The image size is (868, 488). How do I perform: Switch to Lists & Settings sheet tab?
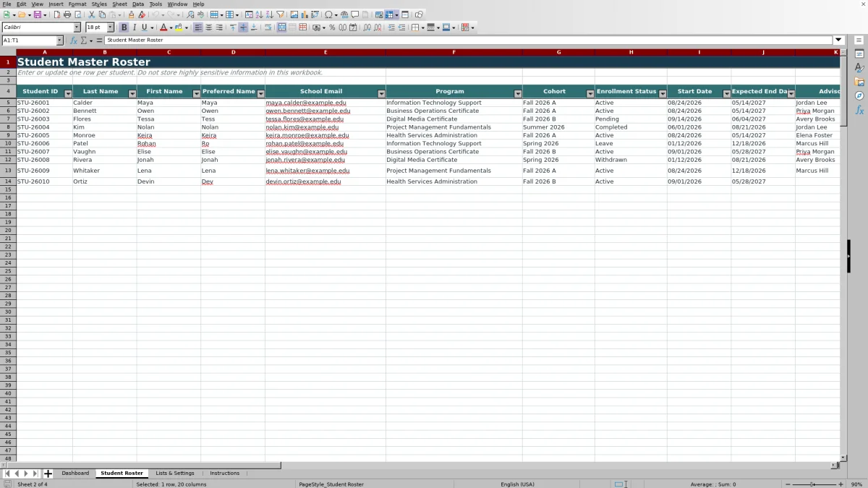[175, 474]
